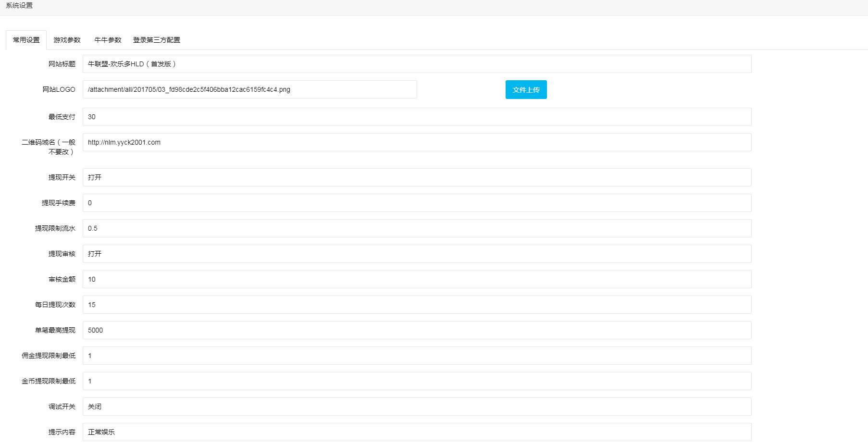868x444 pixels.
Task: Click the 单笔最高提现 field showing 5000
Action: pos(417,330)
